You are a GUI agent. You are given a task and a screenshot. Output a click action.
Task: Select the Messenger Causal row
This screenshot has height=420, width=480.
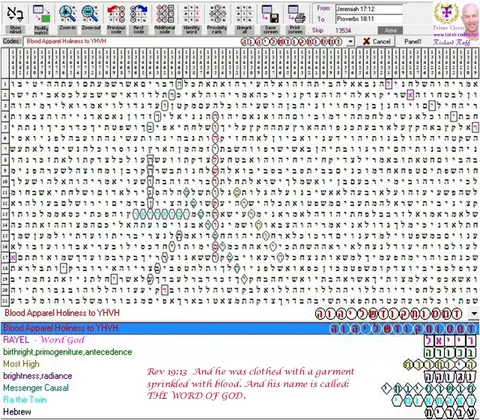[239, 388]
